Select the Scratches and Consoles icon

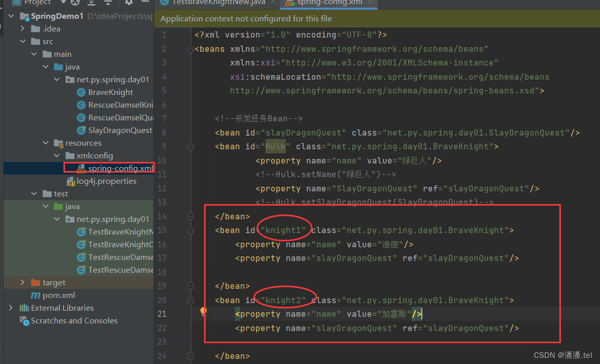tap(24, 321)
